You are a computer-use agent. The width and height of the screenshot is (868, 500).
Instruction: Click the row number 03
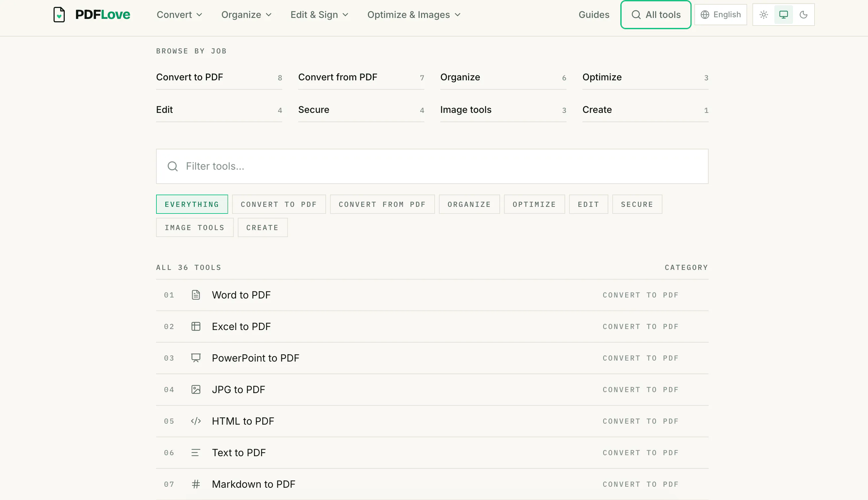(169, 358)
